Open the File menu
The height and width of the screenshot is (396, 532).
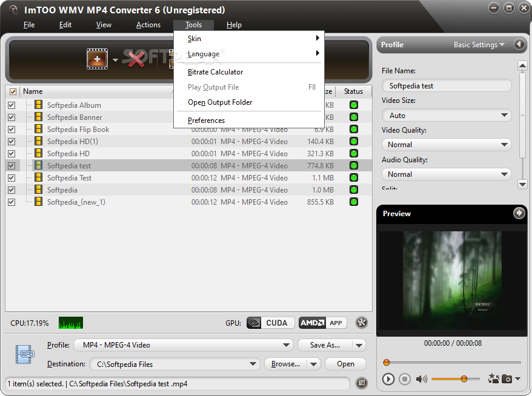coord(29,25)
